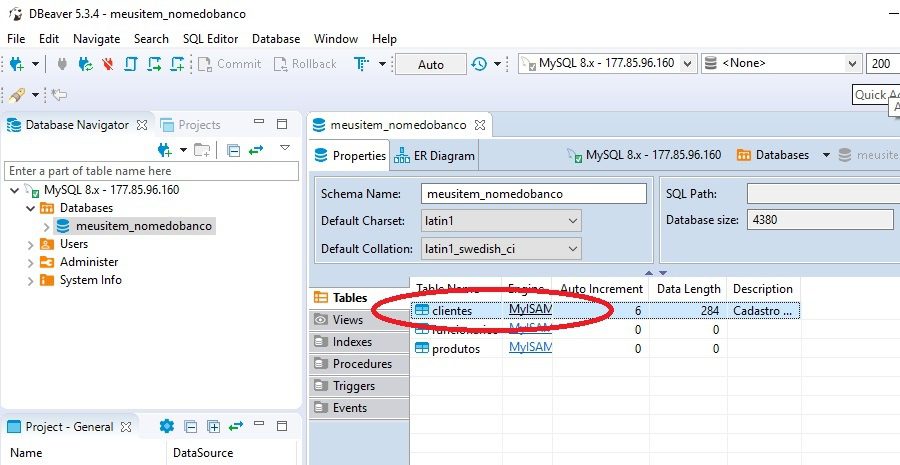Click the Databases breadcrumb in editor
This screenshot has height=465, width=900.
pos(773,155)
